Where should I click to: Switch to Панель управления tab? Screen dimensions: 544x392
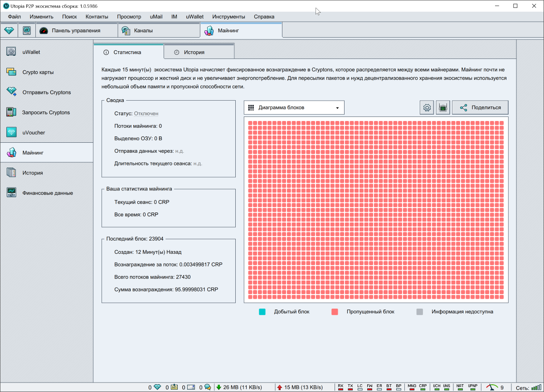pyautogui.click(x=76, y=30)
